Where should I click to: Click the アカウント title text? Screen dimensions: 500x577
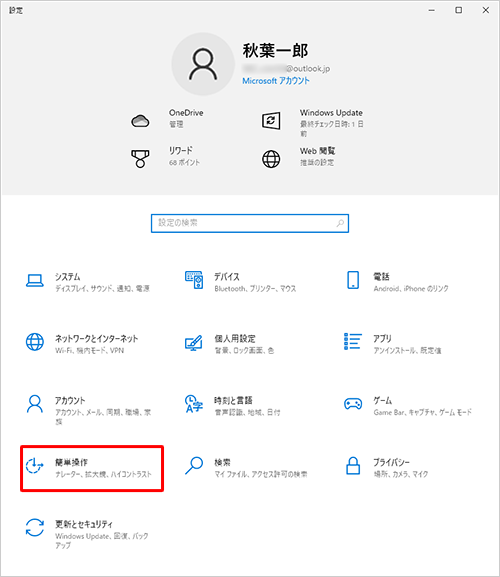click(70, 400)
